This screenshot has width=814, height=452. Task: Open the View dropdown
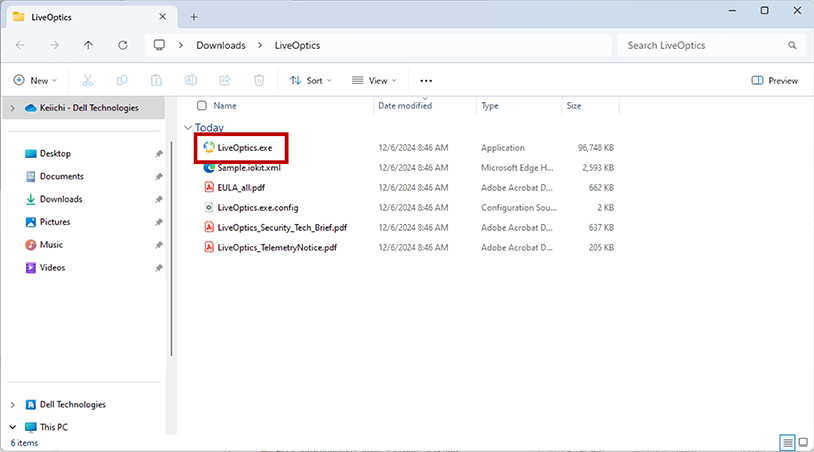click(x=374, y=80)
